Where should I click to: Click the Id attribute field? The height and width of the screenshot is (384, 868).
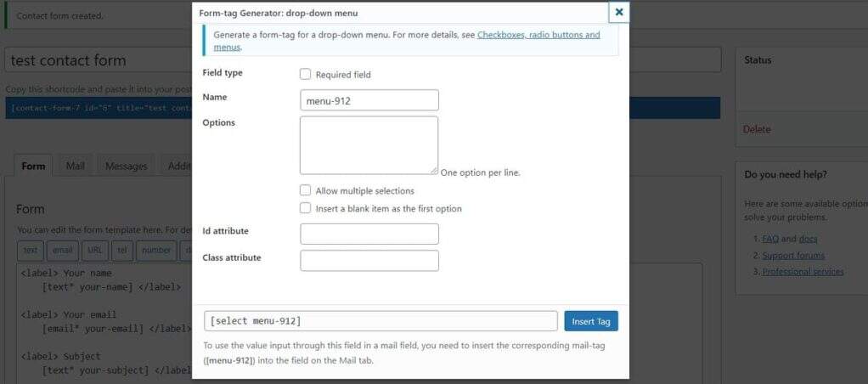click(369, 234)
